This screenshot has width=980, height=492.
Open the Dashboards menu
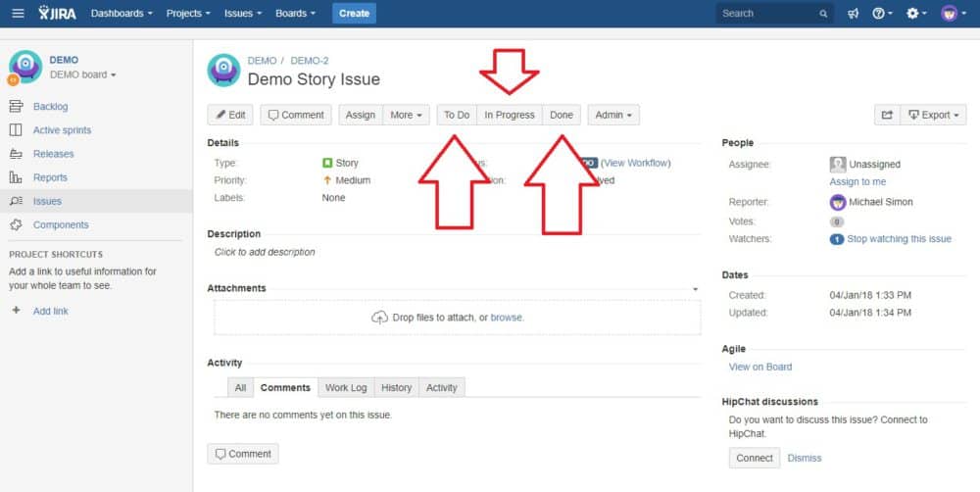click(122, 13)
